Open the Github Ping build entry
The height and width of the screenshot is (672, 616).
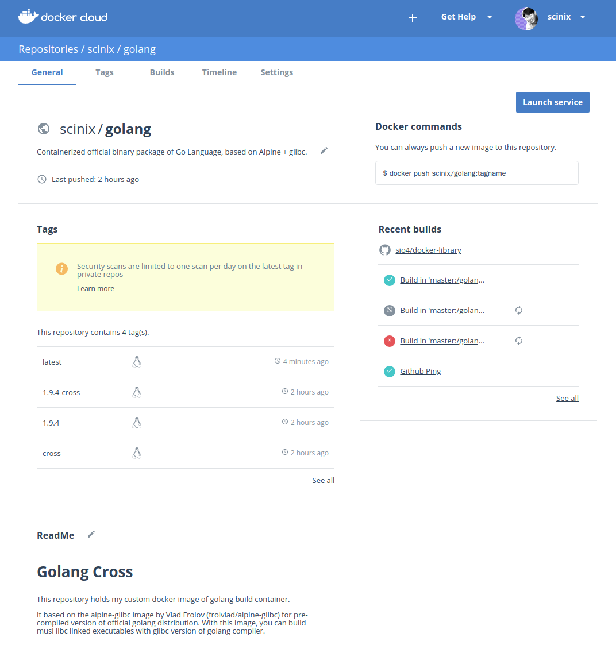point(420,371)
